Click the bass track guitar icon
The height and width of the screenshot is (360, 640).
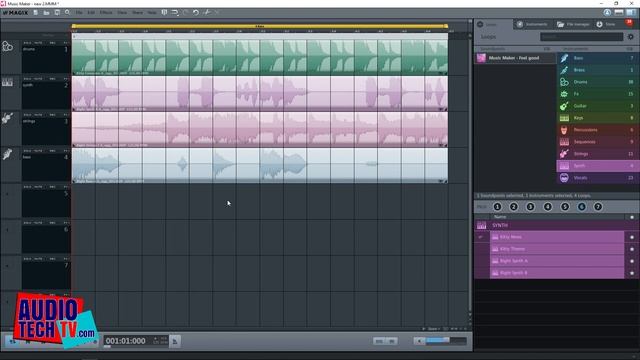pos(7,154)
